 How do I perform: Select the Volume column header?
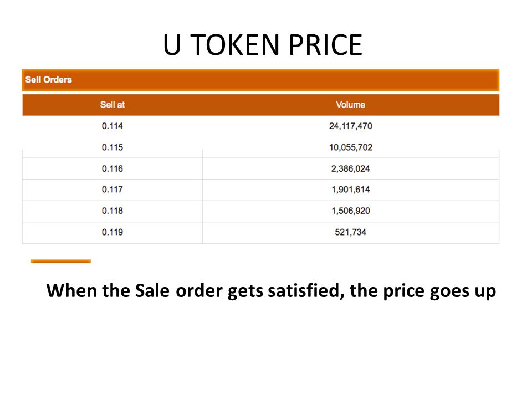point(350,105)
